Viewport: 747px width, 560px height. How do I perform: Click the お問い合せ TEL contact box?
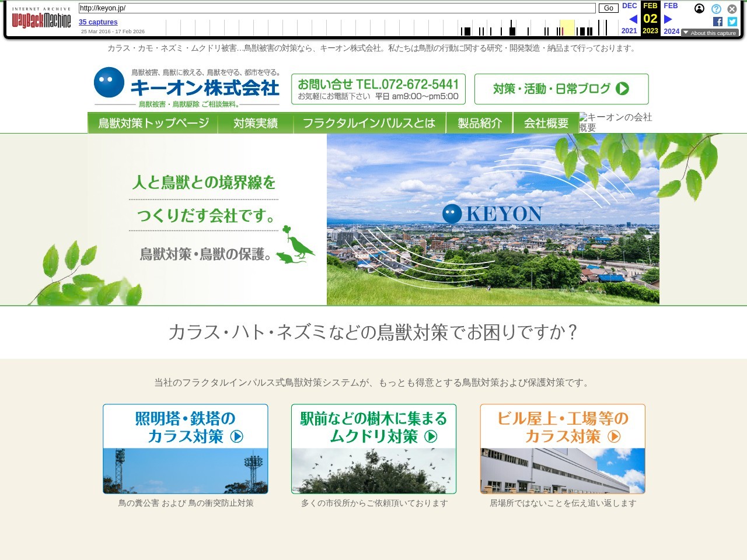click(379, 89)
